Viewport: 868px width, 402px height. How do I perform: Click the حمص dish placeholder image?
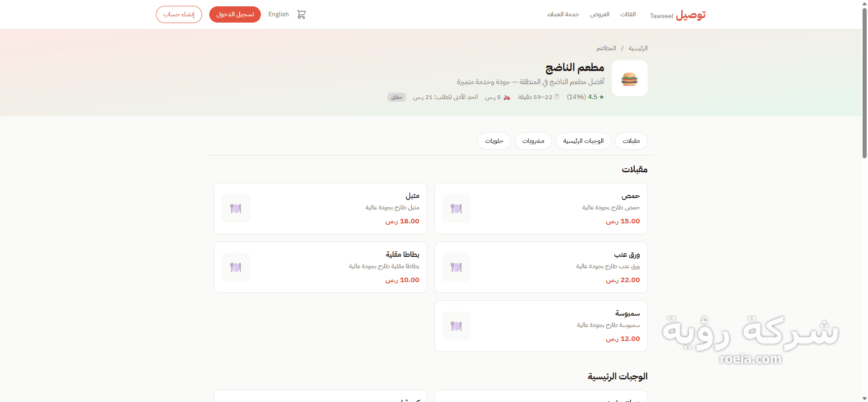coord(456,208)
